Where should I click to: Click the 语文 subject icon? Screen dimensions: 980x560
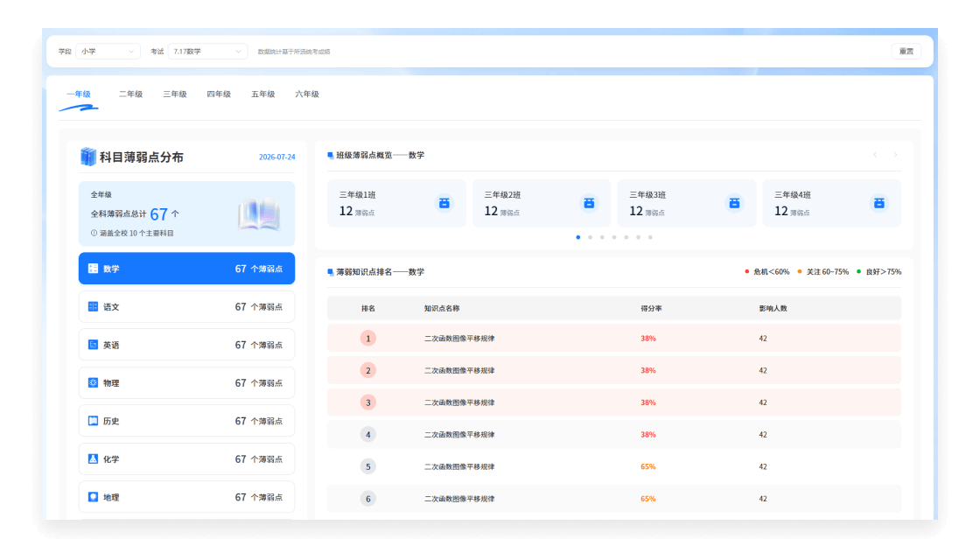[93, 307]
